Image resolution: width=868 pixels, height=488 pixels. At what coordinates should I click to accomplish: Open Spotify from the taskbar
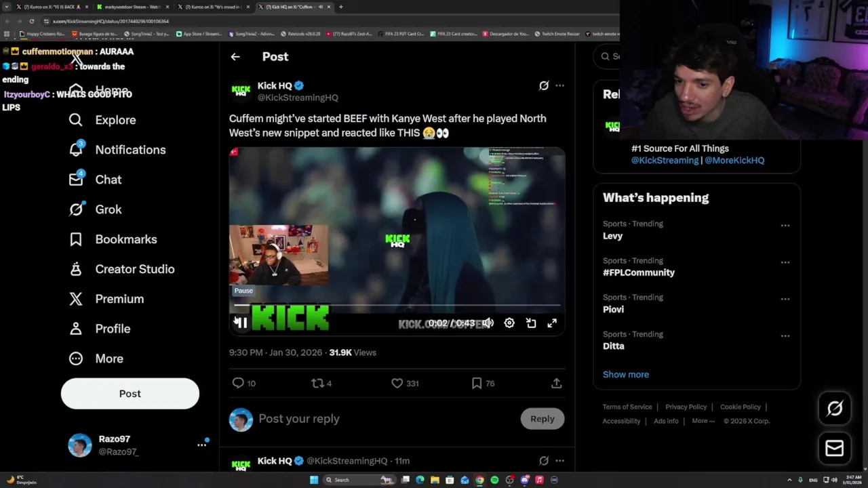[x=494, y=480]
